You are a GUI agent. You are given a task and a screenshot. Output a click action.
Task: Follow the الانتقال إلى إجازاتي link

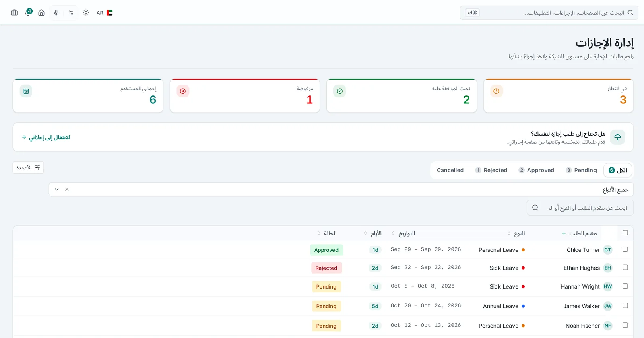pyautogui.click(x=46, y=137)
